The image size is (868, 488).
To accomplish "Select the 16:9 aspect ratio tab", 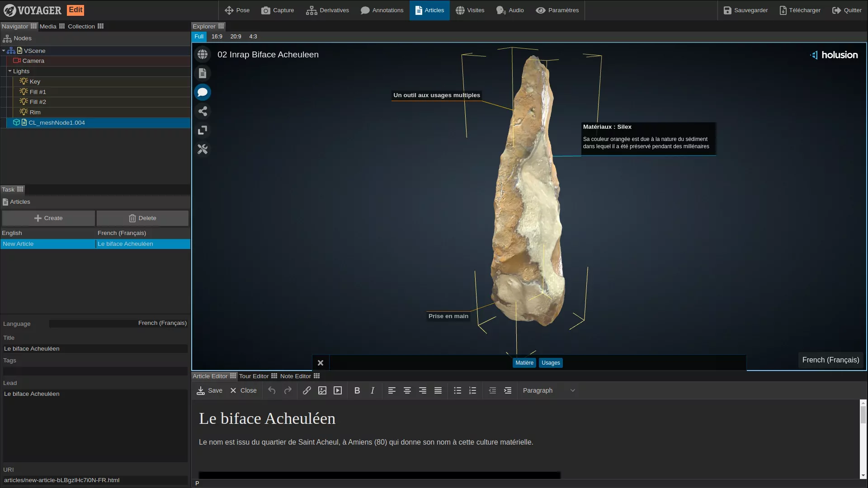I will (216, 36).
